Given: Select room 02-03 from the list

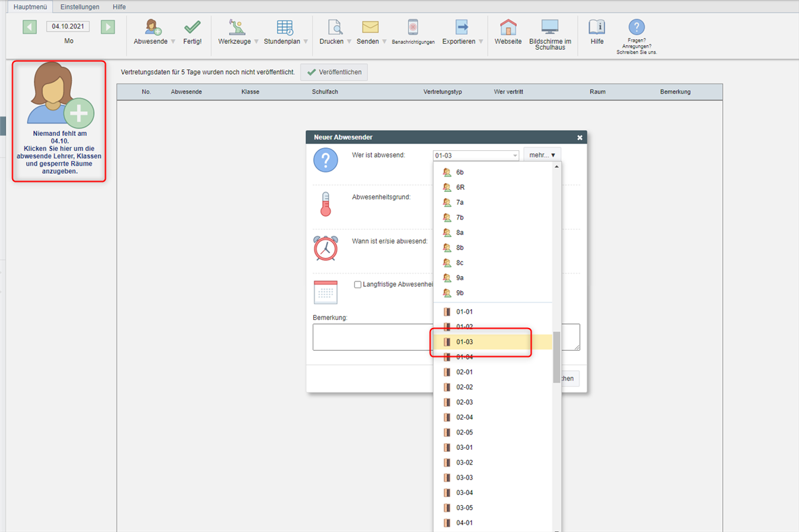Looking at the screenshot, I should 464,402.
